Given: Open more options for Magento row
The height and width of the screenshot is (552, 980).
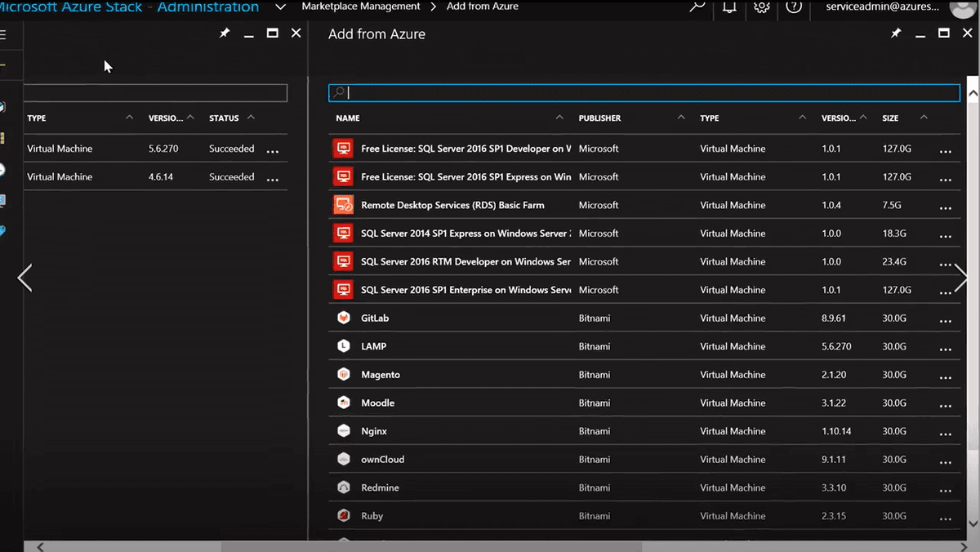Looking at the screenshot, I should click(946, 377).
